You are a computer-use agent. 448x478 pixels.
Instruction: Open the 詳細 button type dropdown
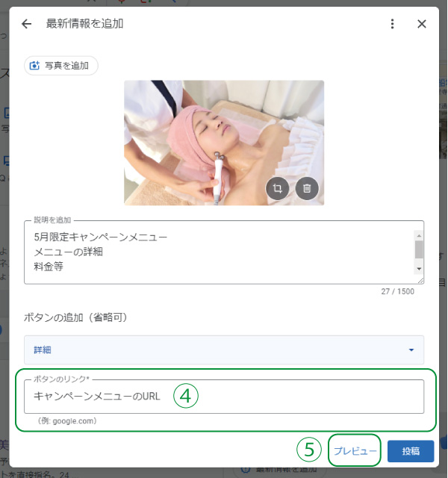point(224,350)
